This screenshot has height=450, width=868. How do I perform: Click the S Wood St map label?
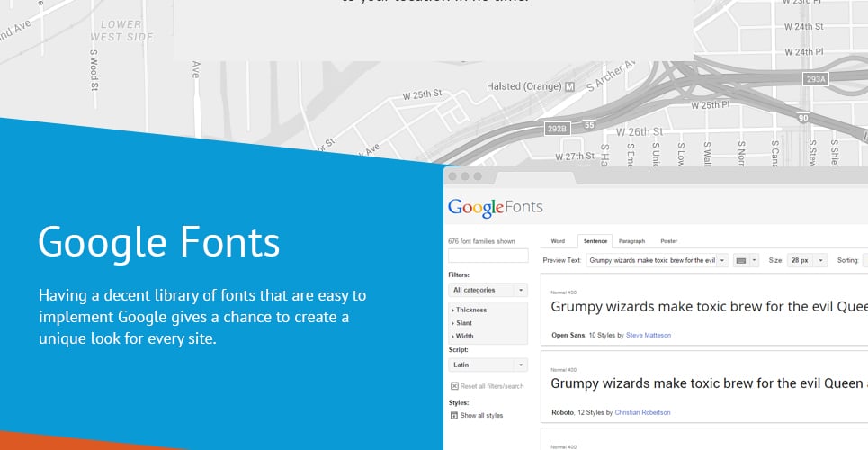(94, 71)
